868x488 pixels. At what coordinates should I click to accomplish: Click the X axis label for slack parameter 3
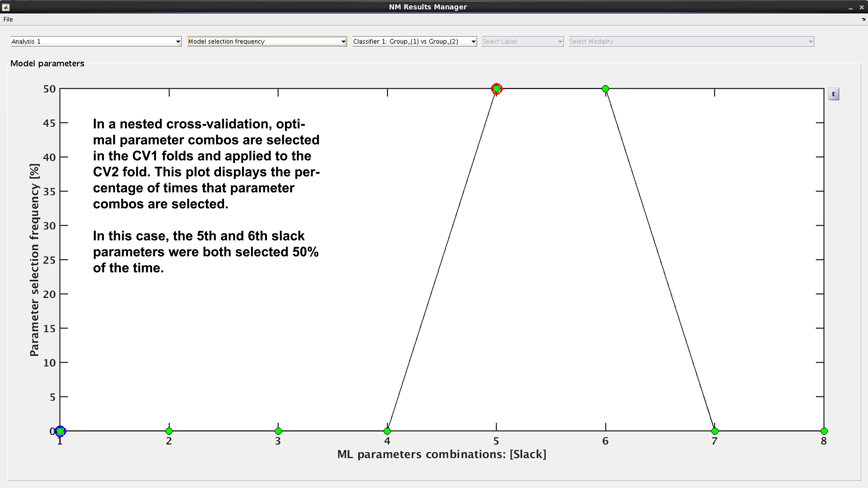(x=278, y=441)
